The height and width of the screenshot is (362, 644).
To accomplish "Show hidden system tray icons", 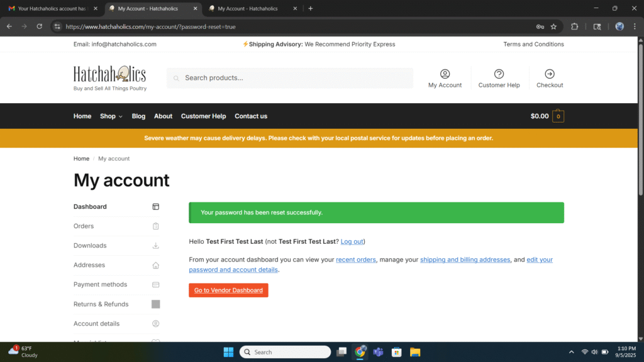I will click(x=571, y=352).
